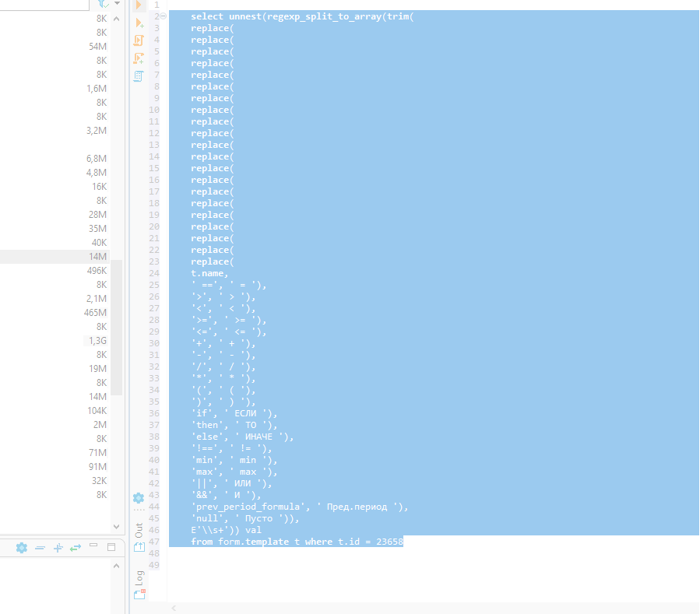The height and width of the screenshot is (614, 700).
Task: Click the editor horizontal scroll left arrow
Action: pos(174,609)
